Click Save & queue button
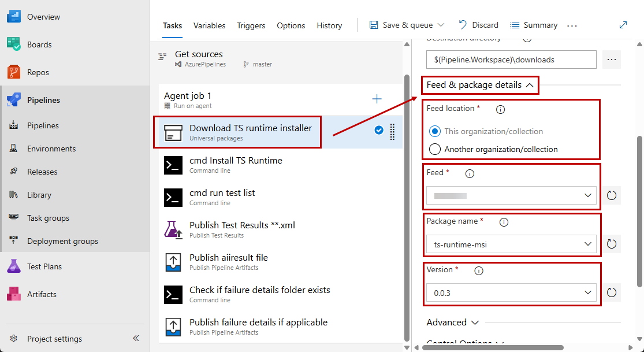The height and width of the screenshot is (352, 644). coord(401,25)
